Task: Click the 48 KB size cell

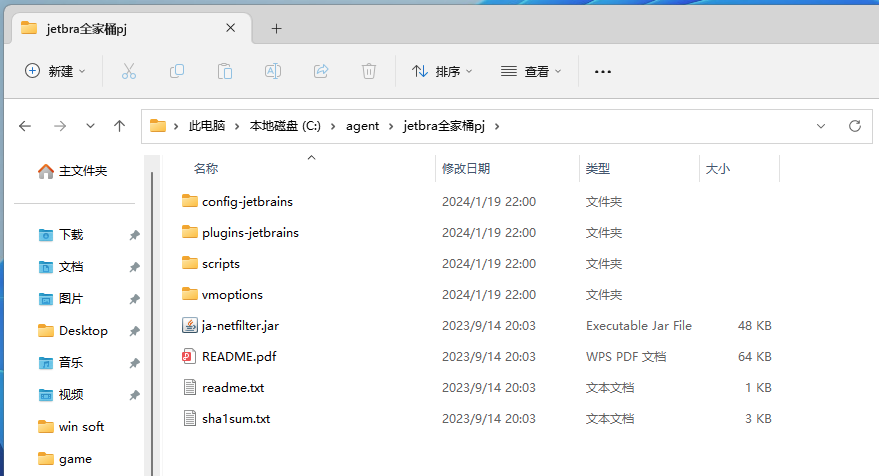Action: tap(755, 326)
